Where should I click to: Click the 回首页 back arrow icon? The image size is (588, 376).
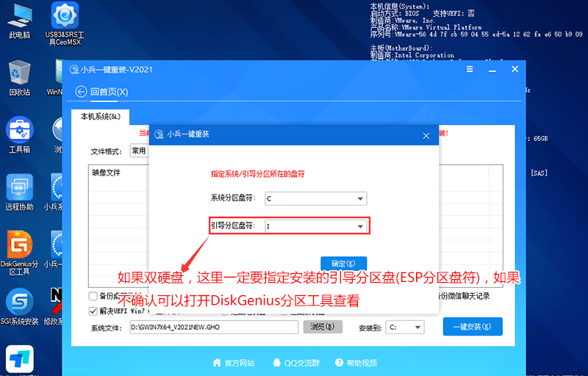81,92
